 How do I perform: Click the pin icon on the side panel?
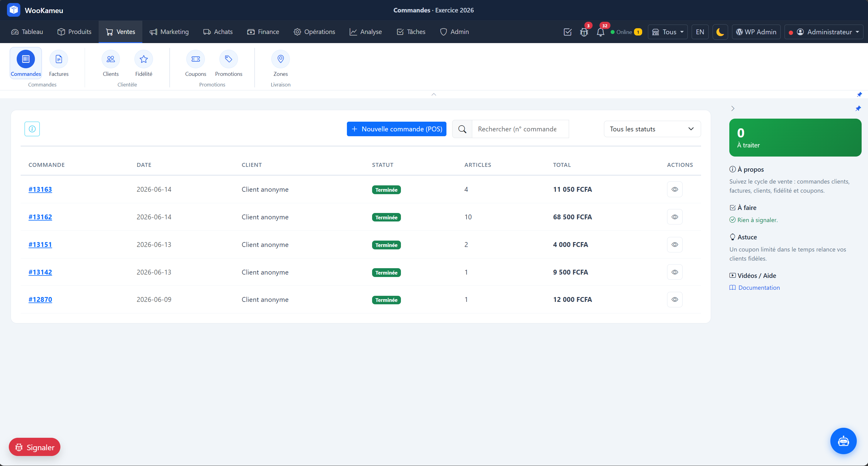pos(858,109)
